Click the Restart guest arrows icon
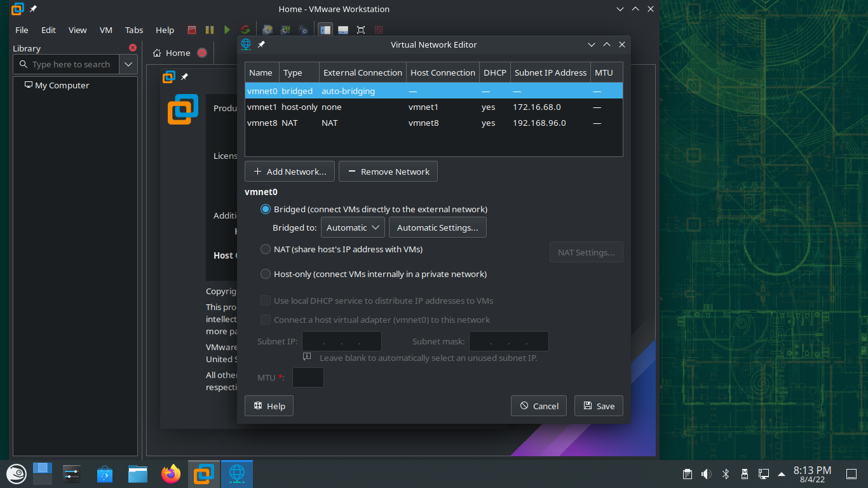Screen dimensions: 868x488 pyautogui.click(x=245, y=30)
